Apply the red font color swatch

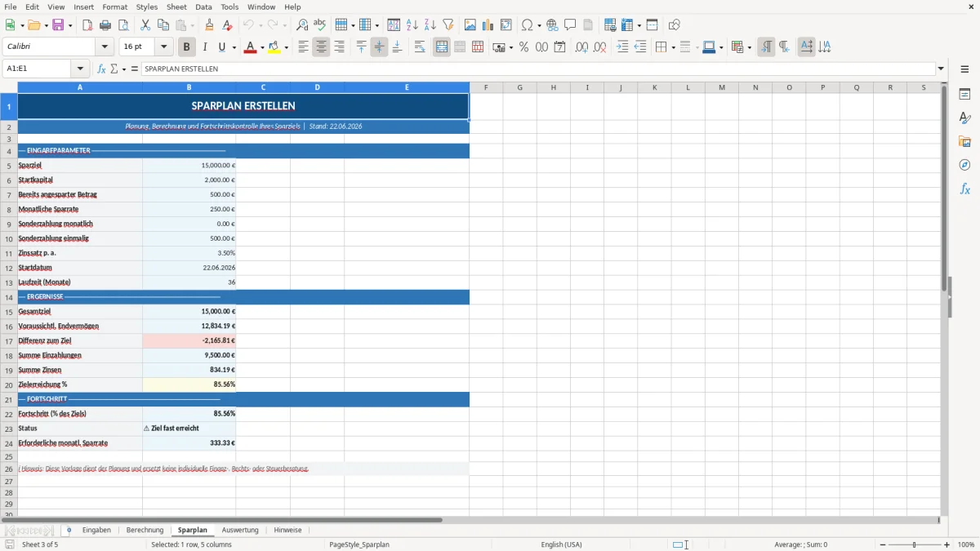click(250, 47)
